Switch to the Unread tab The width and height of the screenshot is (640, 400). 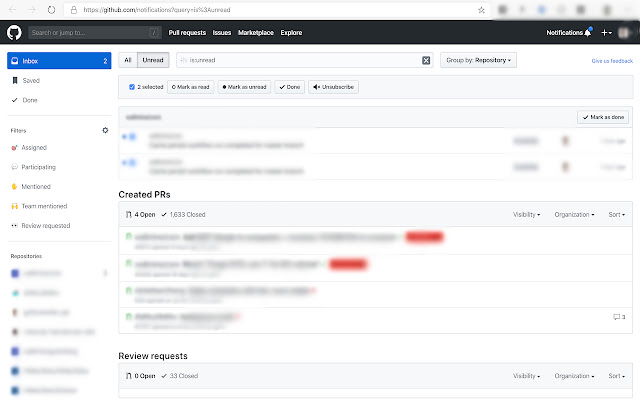pos(153,60)
